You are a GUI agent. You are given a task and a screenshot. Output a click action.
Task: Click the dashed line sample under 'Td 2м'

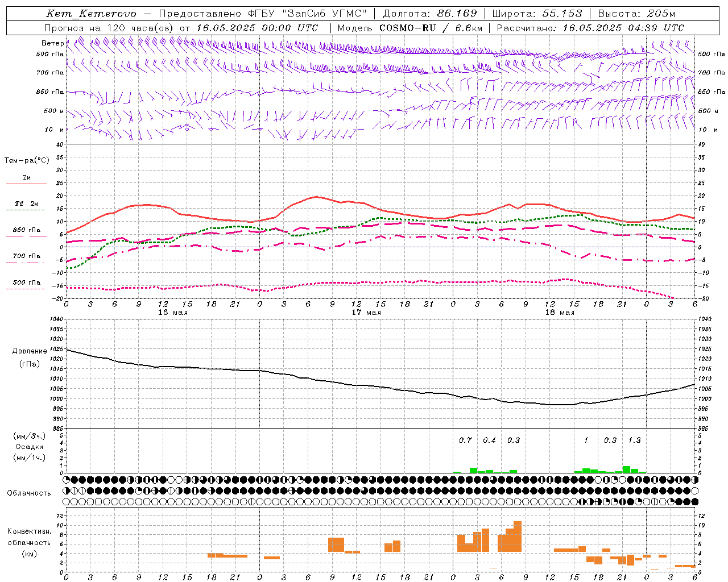click(26, 210)
